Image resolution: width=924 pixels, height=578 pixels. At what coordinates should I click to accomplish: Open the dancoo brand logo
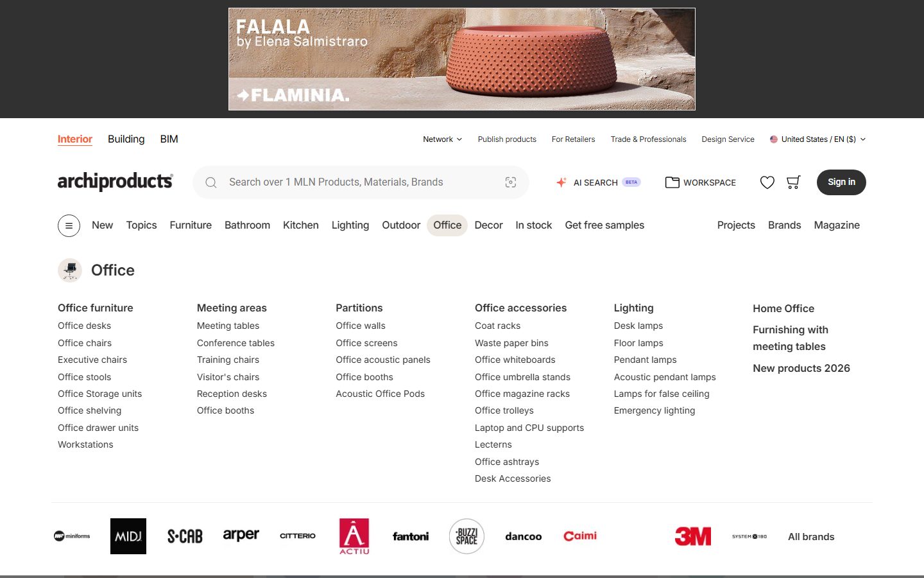point(524,536)
